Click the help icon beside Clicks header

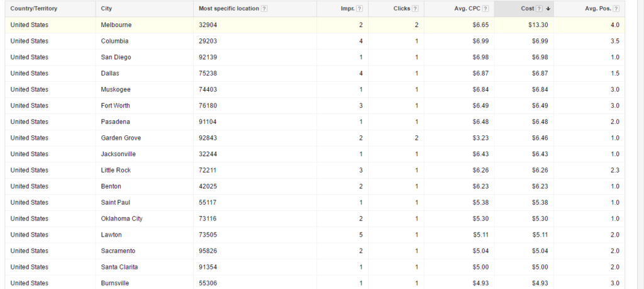click(416, 9)
